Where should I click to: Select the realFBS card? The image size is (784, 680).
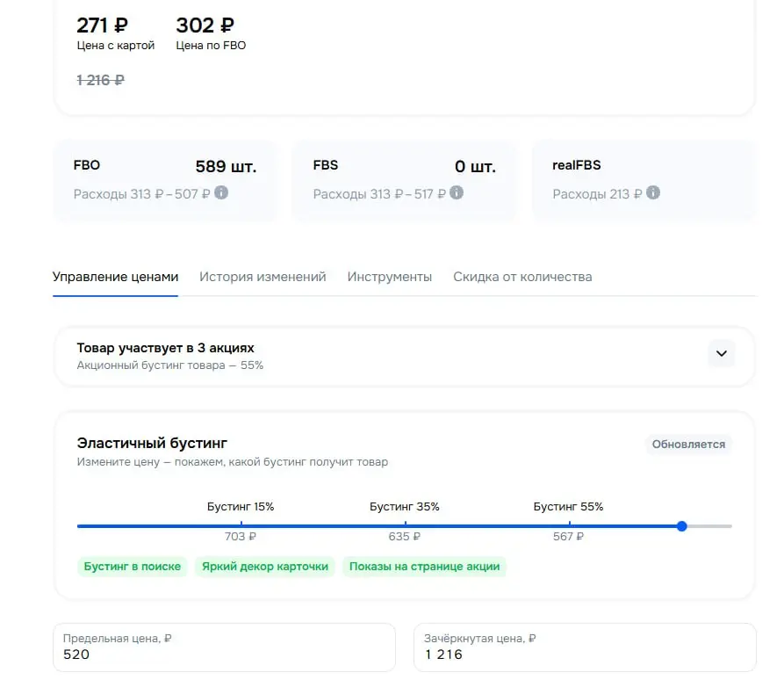pos(644,180)
